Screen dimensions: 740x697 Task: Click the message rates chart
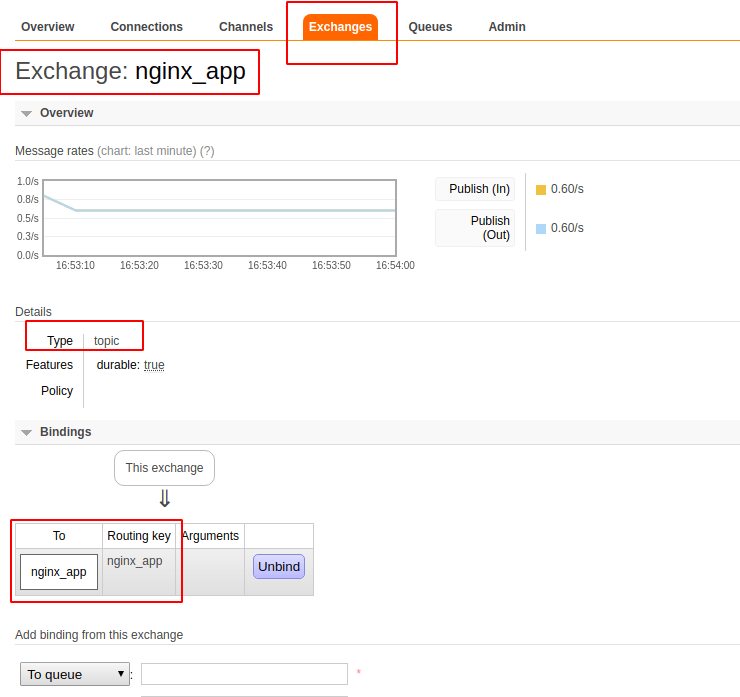click(219, 218)
